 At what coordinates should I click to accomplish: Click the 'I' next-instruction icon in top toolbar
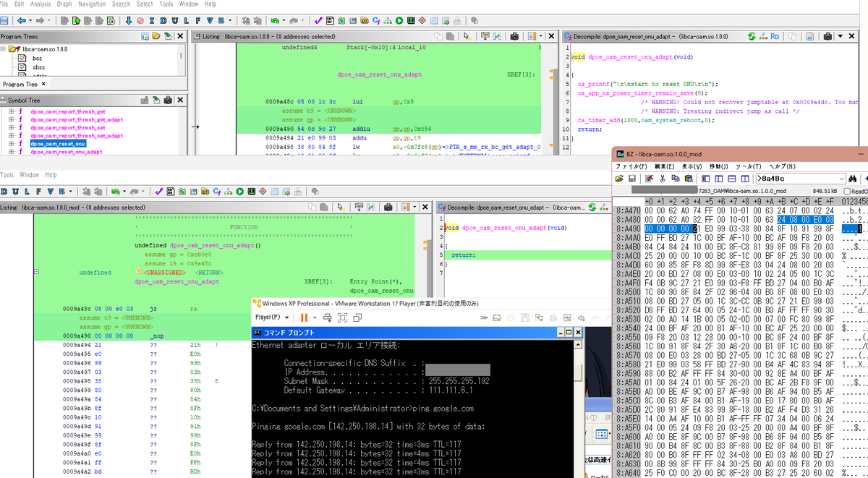point(152,20)
